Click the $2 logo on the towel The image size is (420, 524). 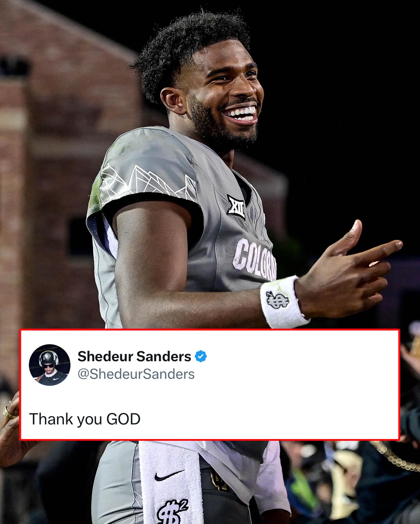[173, 511]
